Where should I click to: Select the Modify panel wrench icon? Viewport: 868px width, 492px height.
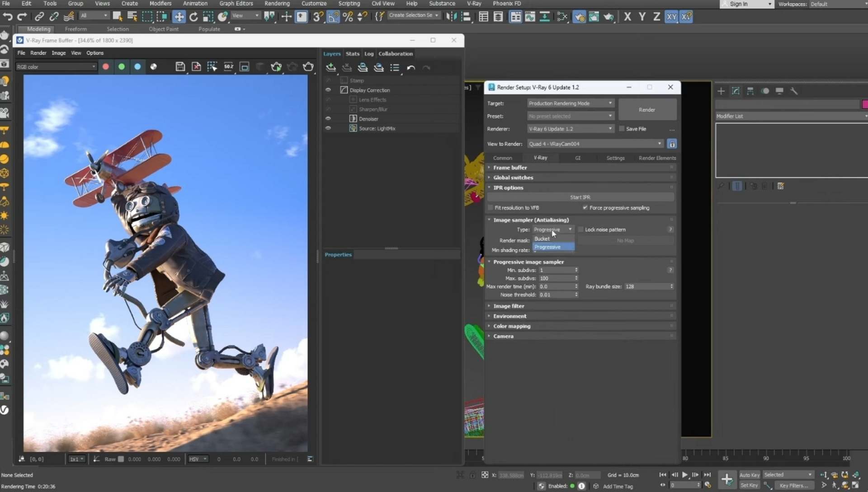coord(794,91)
